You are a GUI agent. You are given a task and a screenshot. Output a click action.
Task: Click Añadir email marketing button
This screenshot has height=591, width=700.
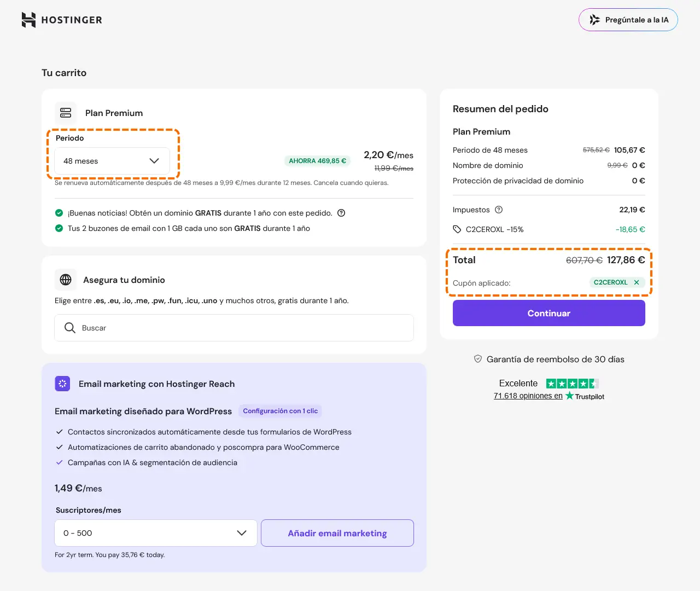(x=337, y=533)
